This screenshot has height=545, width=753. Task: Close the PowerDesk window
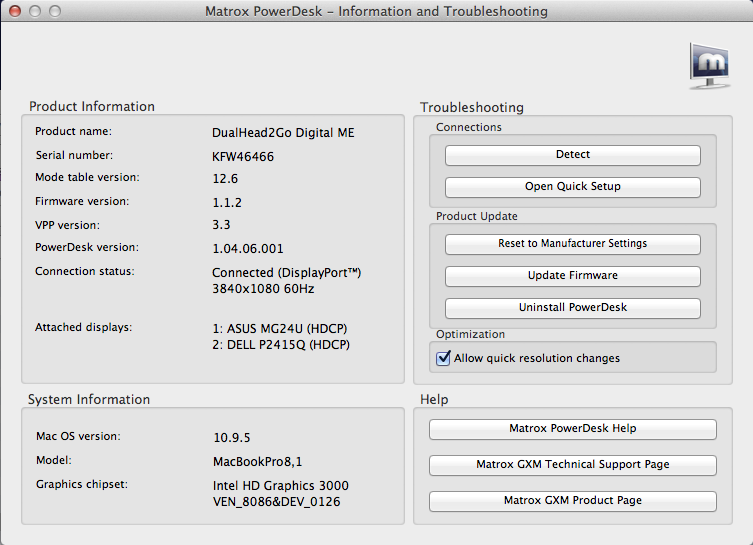(15, 11)
